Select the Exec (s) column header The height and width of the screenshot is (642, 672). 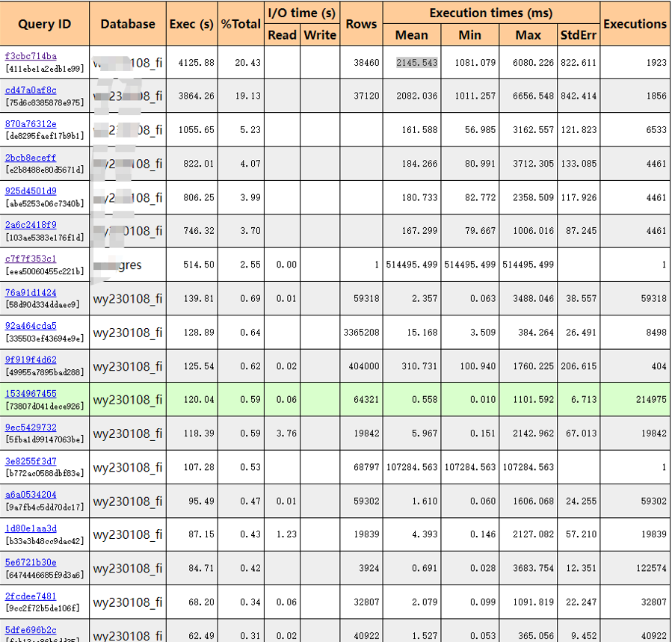point(191,24)
